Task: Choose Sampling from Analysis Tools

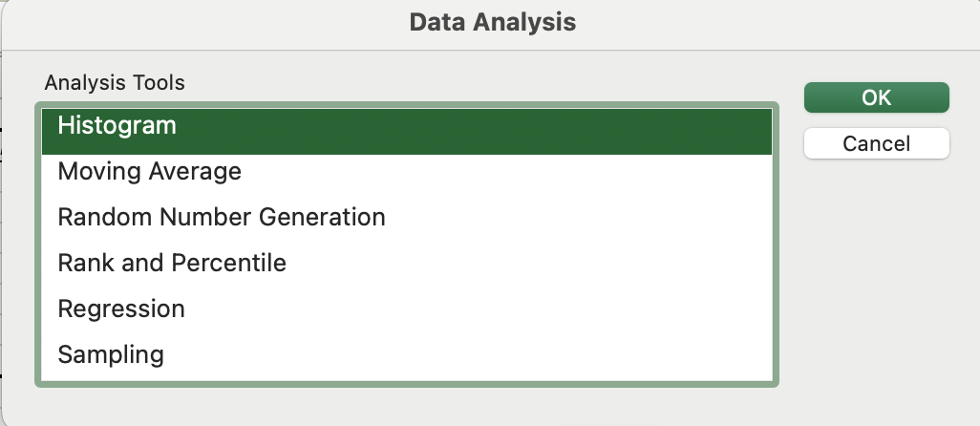Action: click(111, 355)
